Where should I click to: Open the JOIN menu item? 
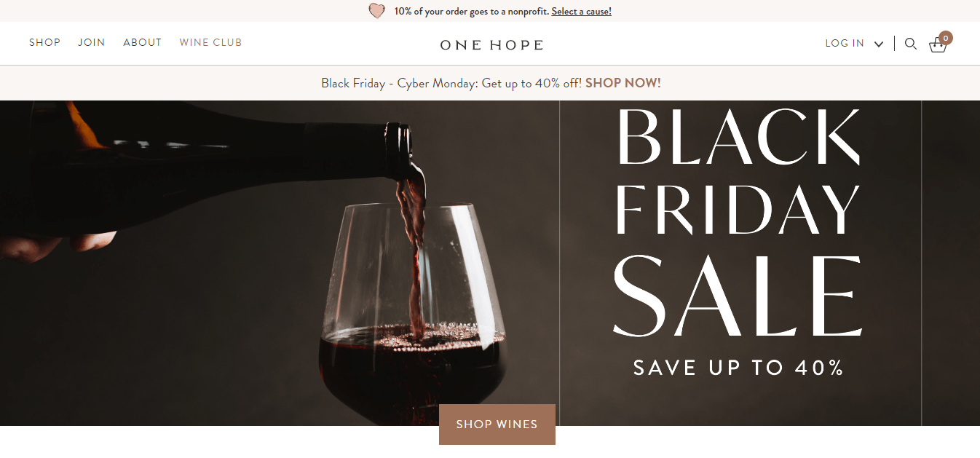click(92, 43)
